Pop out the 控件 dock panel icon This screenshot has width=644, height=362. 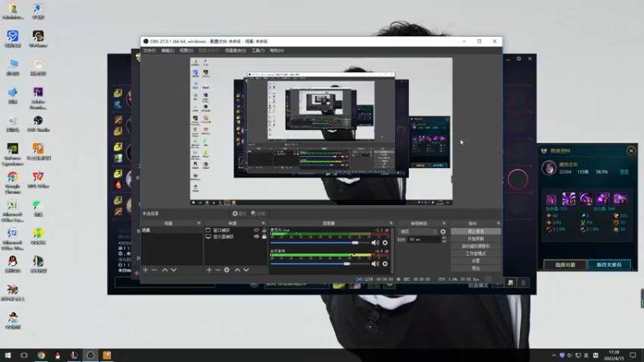point(498,224)
